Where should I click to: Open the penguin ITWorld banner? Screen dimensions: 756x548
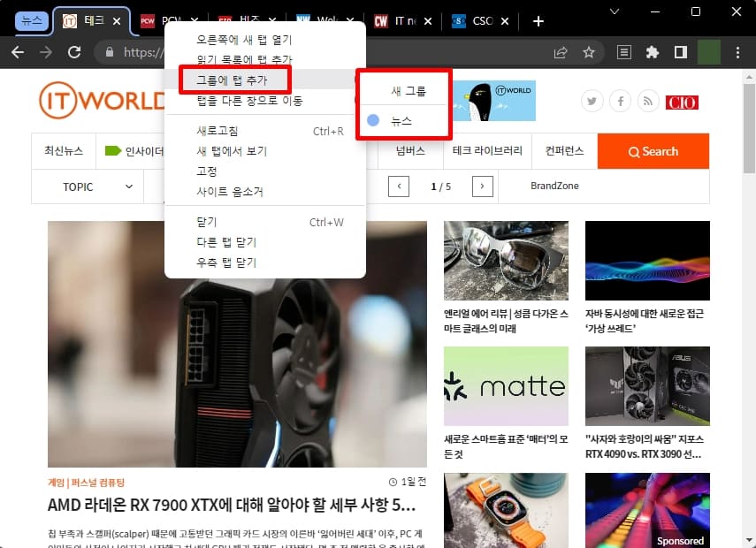coord(494,101)
